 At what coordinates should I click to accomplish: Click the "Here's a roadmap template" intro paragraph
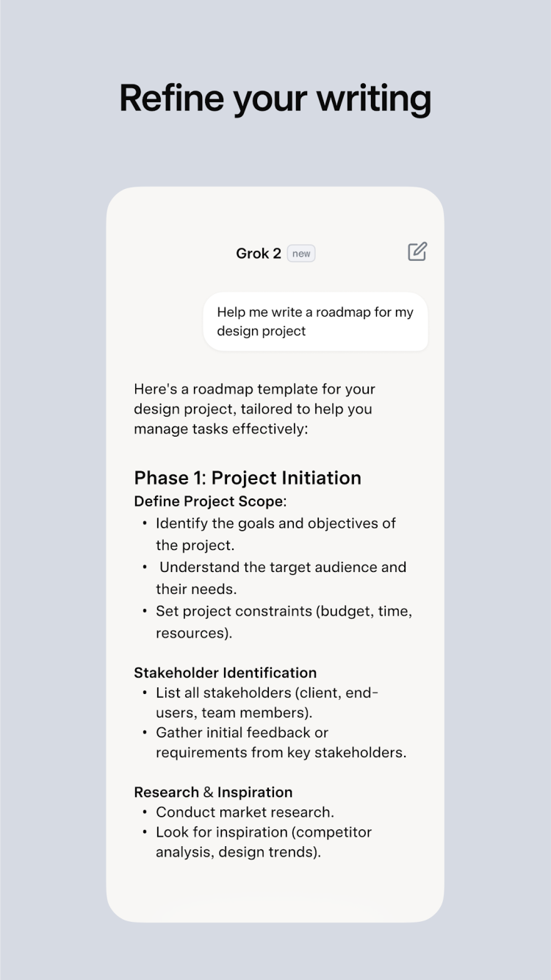(253, 409)
